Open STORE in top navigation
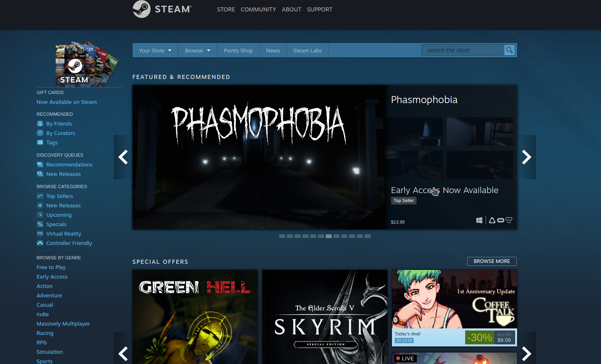601x364 pixels. coord(226,9)
